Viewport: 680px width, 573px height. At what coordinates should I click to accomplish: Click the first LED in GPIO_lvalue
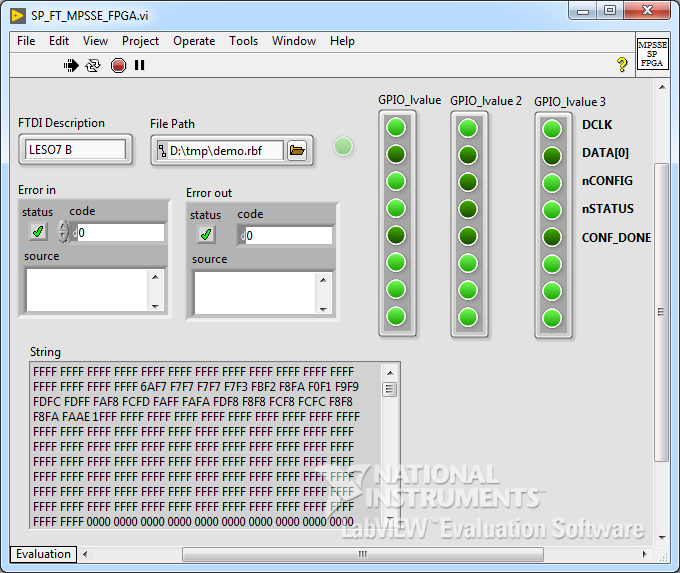pos(396,128)
